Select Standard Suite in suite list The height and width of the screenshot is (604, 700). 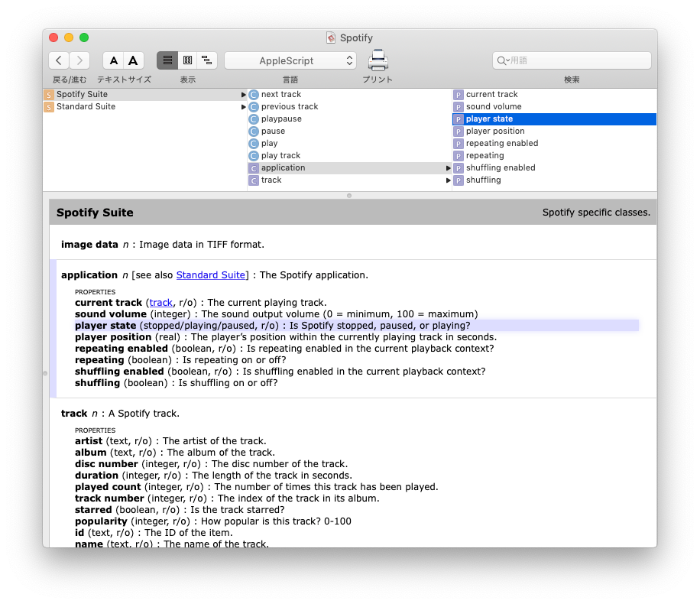pos(145,107)
